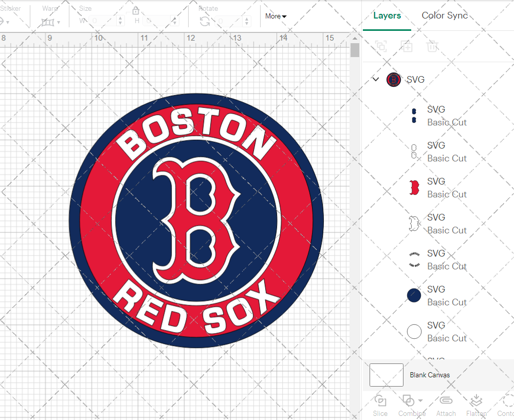Click the Duplicate layer icon
The image size is (514, 420).
pyautogui.click(x=407, y=47)
